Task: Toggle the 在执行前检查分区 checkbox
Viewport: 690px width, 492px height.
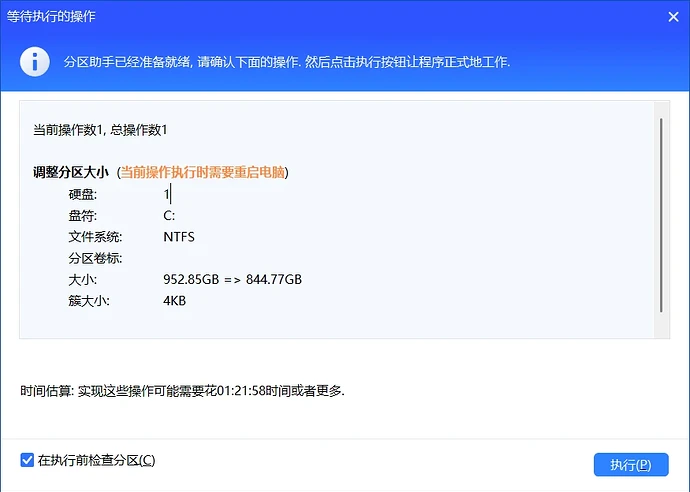Action: (x=27, y=460)
